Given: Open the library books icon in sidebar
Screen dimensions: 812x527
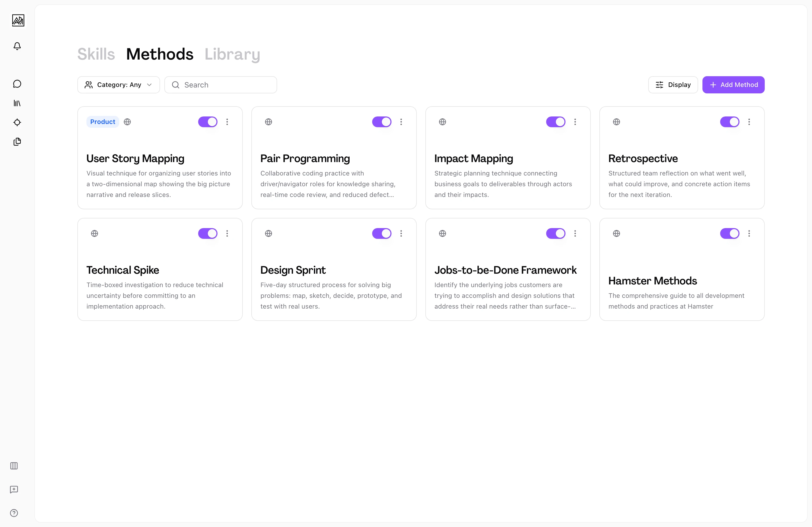Looking at the screenshot, I should (x=17, y=103).
